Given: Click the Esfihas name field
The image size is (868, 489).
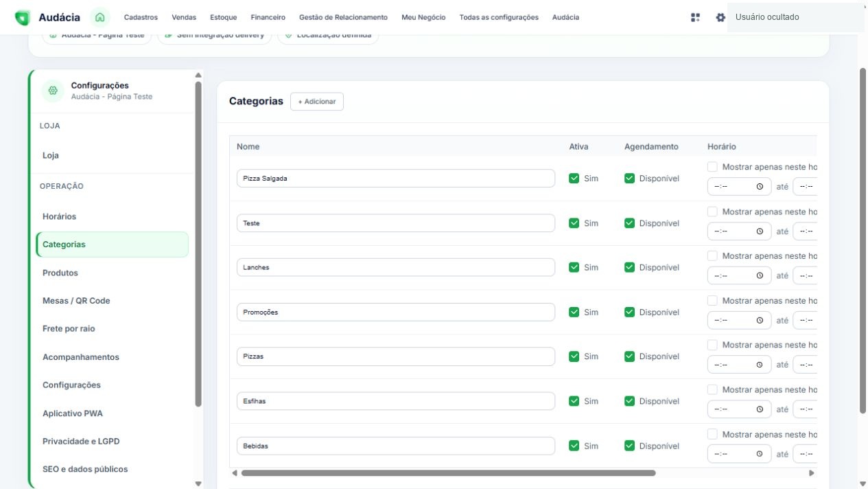Looking at the screenshot, I should pyautogui.click(x=396, y=401).
